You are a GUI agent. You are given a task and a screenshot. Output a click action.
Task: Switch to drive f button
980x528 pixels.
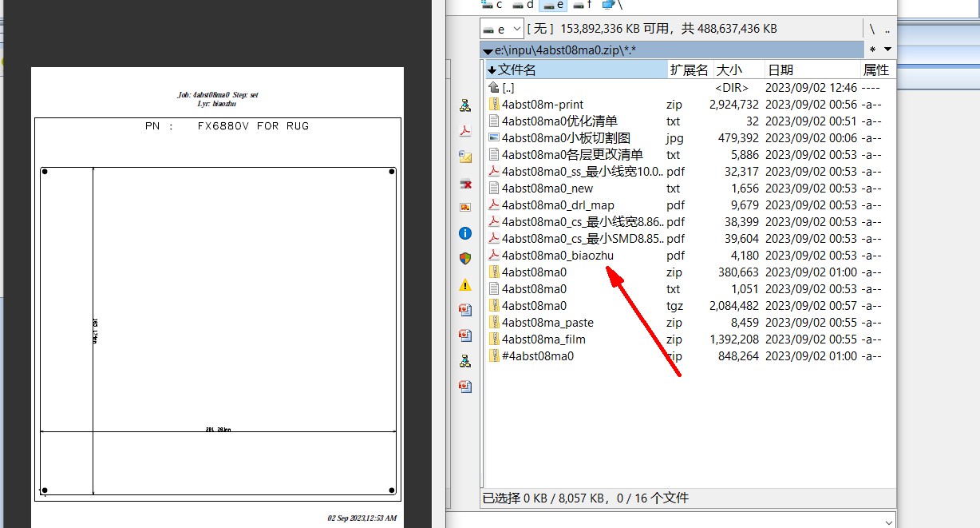[583, 5]
